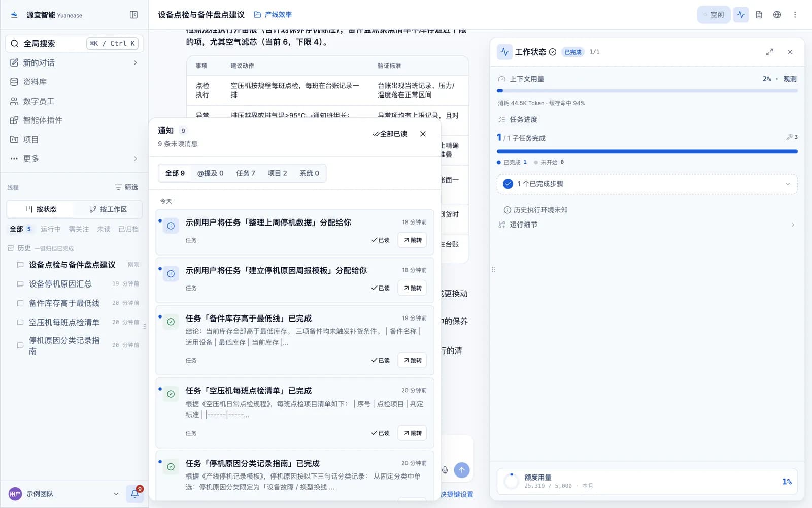This screenshot has width=812, height=508.
Task: Select the 任务 7 notification tab
Action: coord(246,173)
